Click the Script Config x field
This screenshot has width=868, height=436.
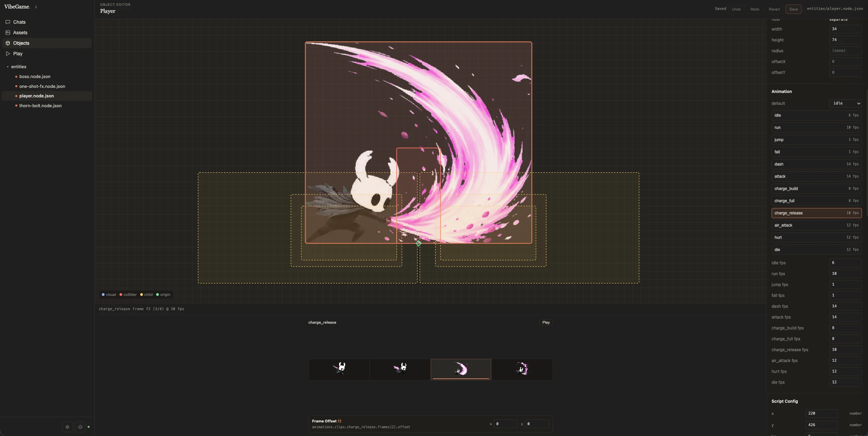[821, 414]
